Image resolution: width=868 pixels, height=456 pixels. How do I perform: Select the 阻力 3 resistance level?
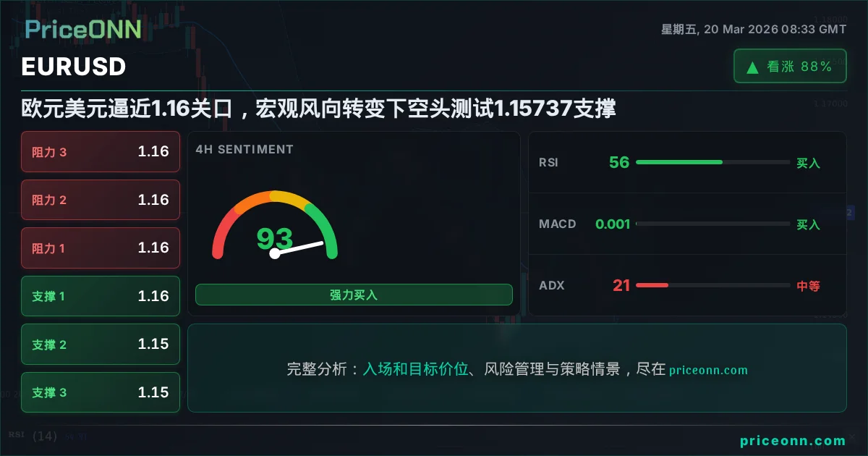(x=101, y=151)
